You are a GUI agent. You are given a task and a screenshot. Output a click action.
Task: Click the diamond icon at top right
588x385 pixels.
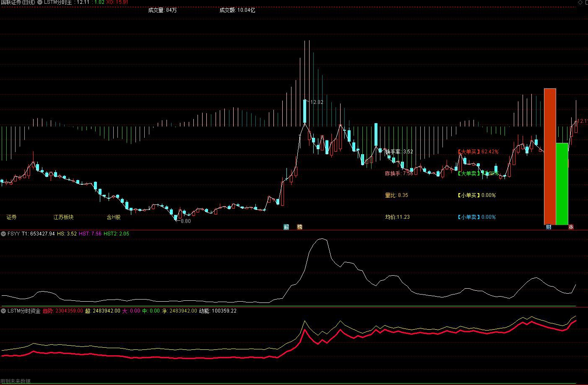click(x=580, y=3)
